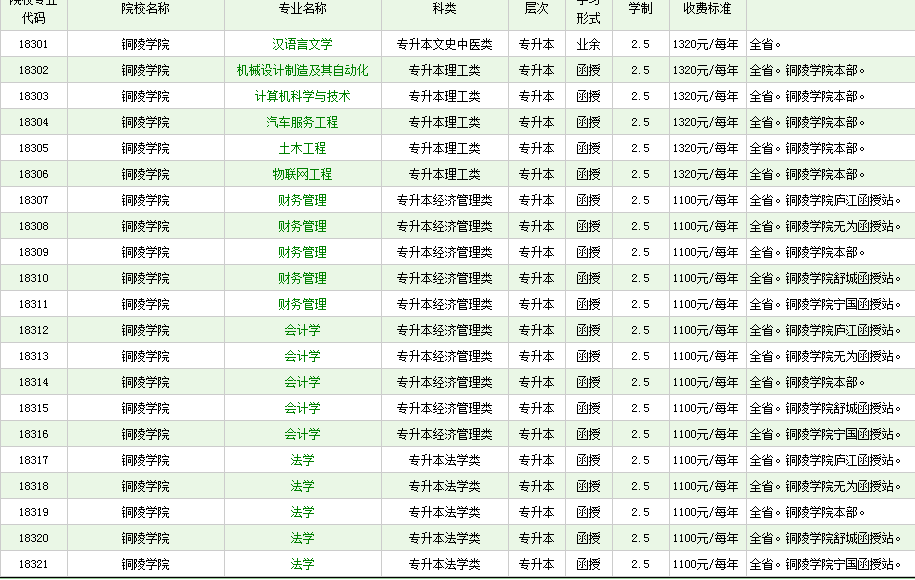This screenshot has height=580, width=915.
Task: Click the 专业名称 column header
Action: pos(302,8)
